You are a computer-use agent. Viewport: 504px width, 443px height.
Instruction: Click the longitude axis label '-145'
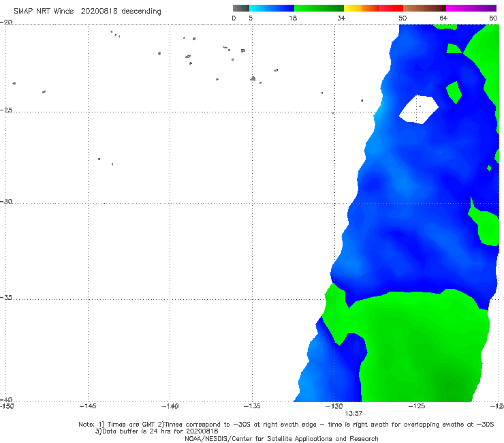(88, 406)
